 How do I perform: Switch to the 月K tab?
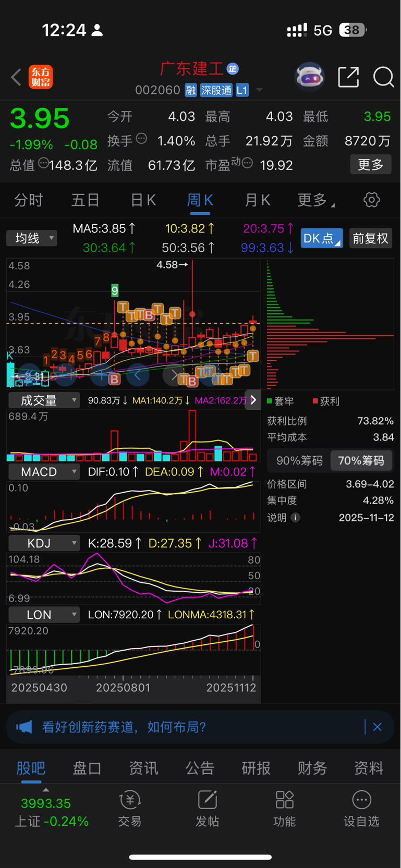258,200
